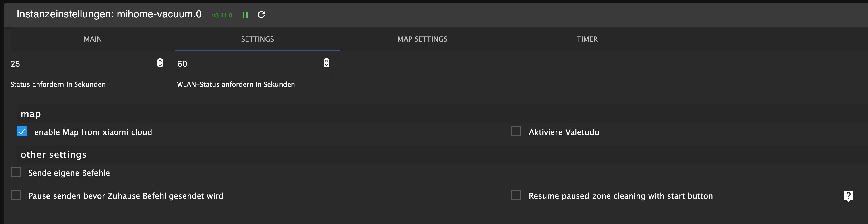Focus the Status anfordern seconds field
The image size is (868, 224).
[x=83, y=64]
